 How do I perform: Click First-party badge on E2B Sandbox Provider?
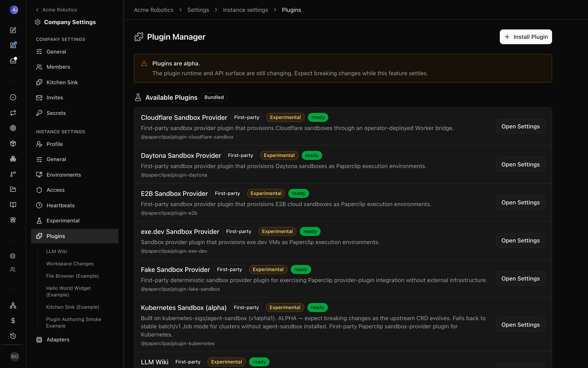coord(227,193)
